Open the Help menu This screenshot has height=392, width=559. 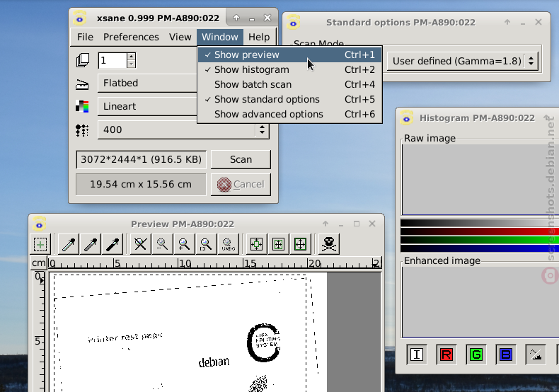(x=259, y=37)
